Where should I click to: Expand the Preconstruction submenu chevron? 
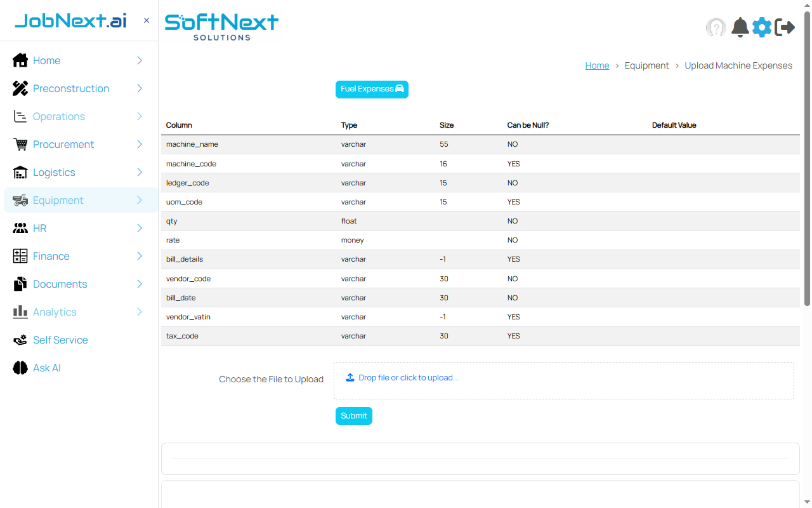click(x=139, y=88)
